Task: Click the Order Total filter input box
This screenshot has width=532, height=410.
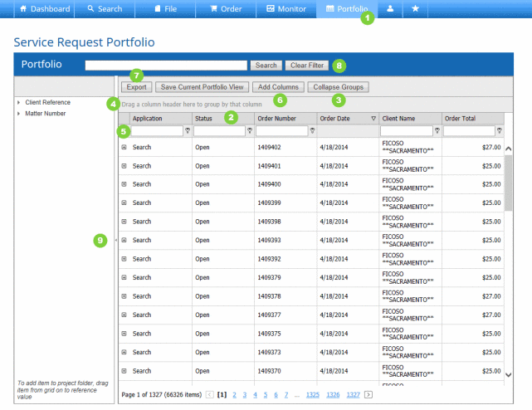Action: [x=469, y=130]
